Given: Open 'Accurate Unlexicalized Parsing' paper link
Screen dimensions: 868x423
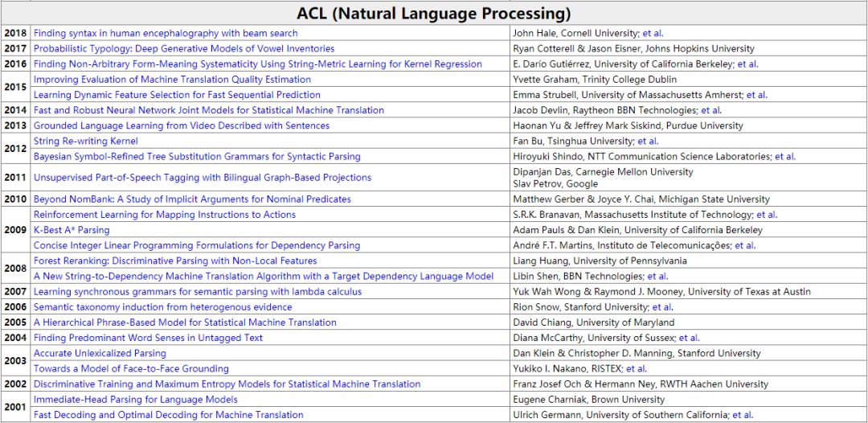Looking at the screenshot, I should pyautogui.click(x=100, y=353).
